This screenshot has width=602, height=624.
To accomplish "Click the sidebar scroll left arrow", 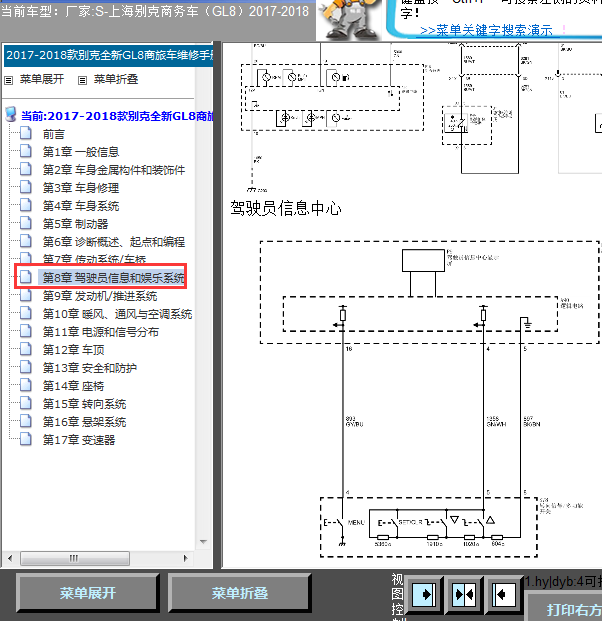I will coord(10,558).
